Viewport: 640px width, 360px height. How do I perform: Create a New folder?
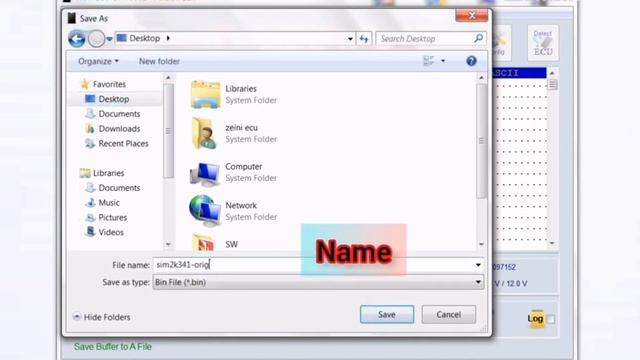tap(159, 61)
